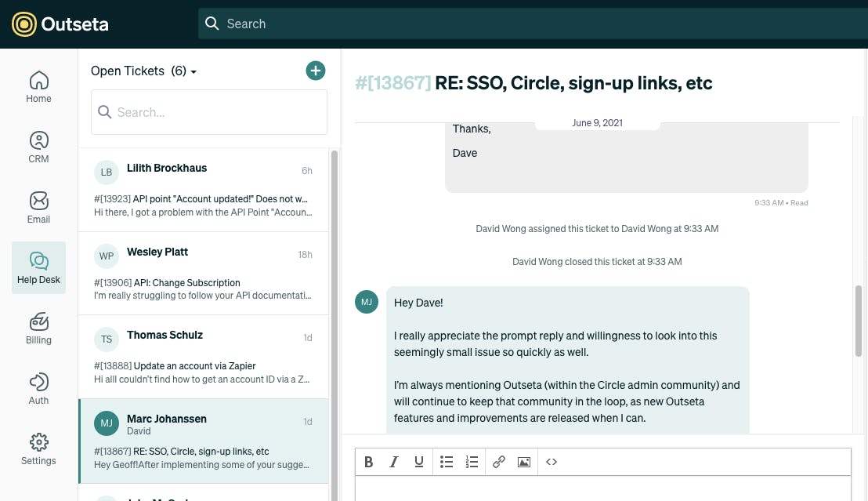The width and height of the screenshot is (868, 501).
Task: Toggle italic formatting in reply editor
Action: [x=393, y=462]
